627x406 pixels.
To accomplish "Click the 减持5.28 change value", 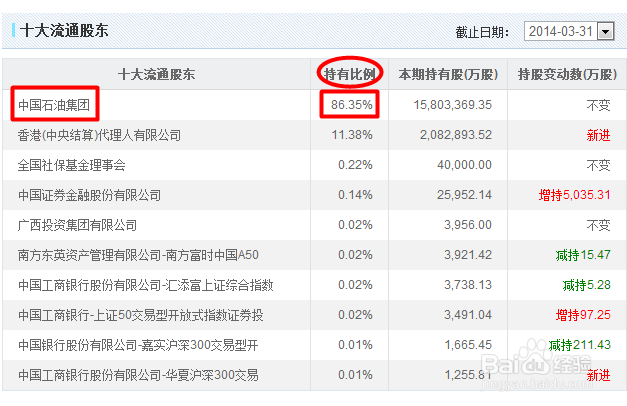I will pos(587,285).
